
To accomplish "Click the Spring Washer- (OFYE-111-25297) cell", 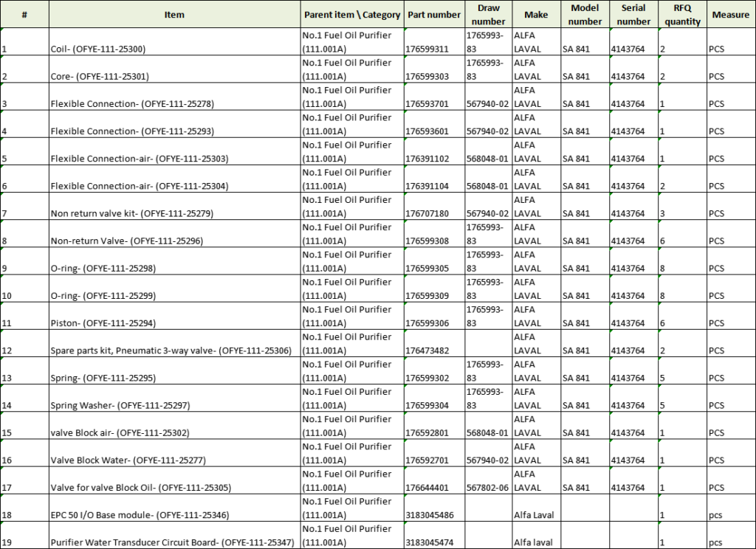I will (174, 405).
